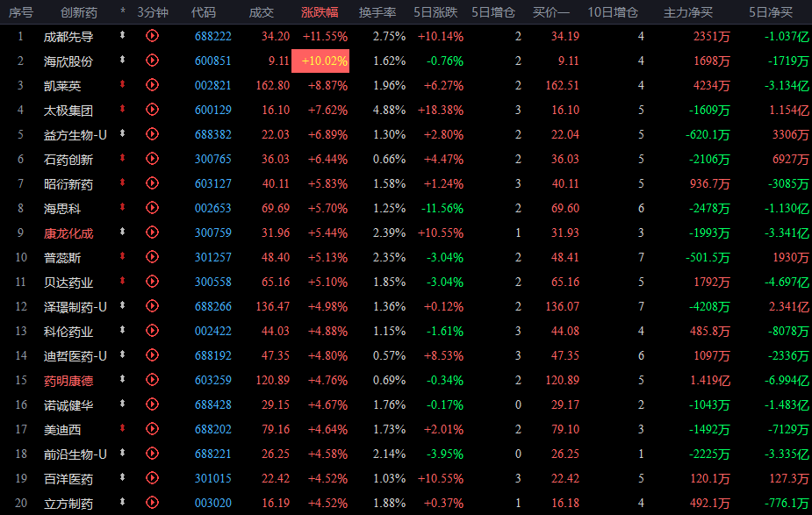Select the 创新药 sector header
The image size is (812, 515).
(x=79, y=12)
